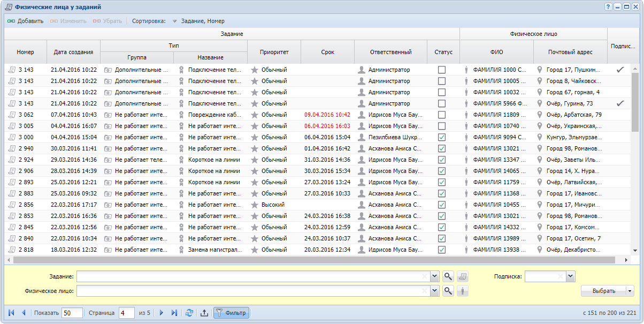Click subscription checkmark in ФАМИЛИЯ 5966 row
The width and height of the screenshot is (644, 324).
(x=620, y=103)
